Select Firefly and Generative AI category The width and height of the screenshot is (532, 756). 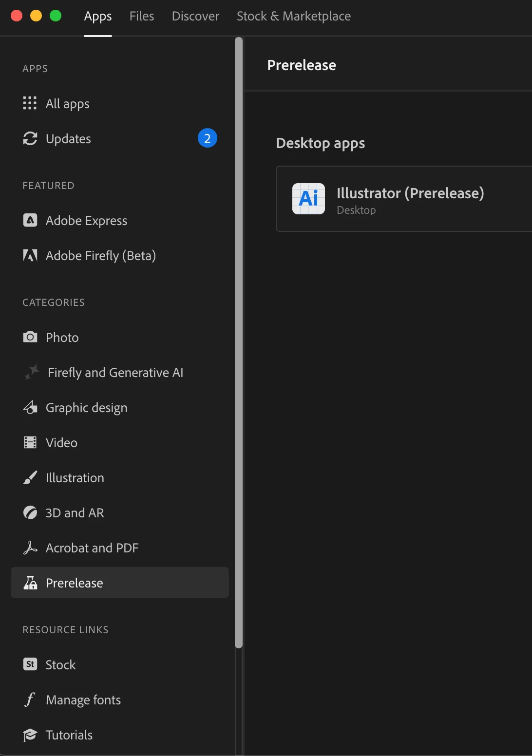click(x=120, y=373)
